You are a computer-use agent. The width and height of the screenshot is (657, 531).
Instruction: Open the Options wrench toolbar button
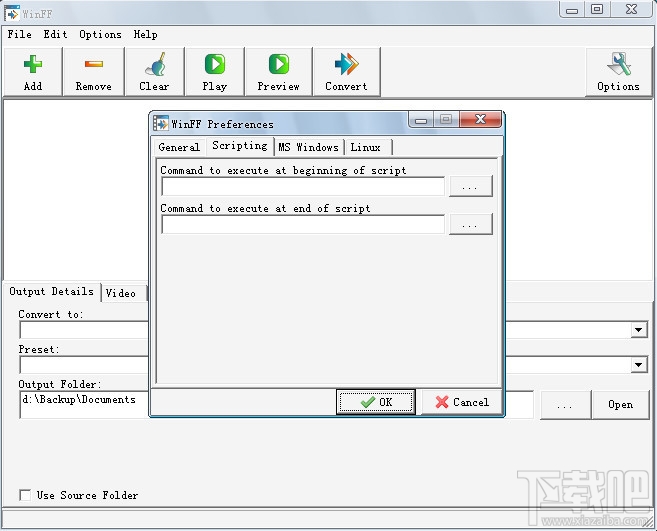(618, 72)
